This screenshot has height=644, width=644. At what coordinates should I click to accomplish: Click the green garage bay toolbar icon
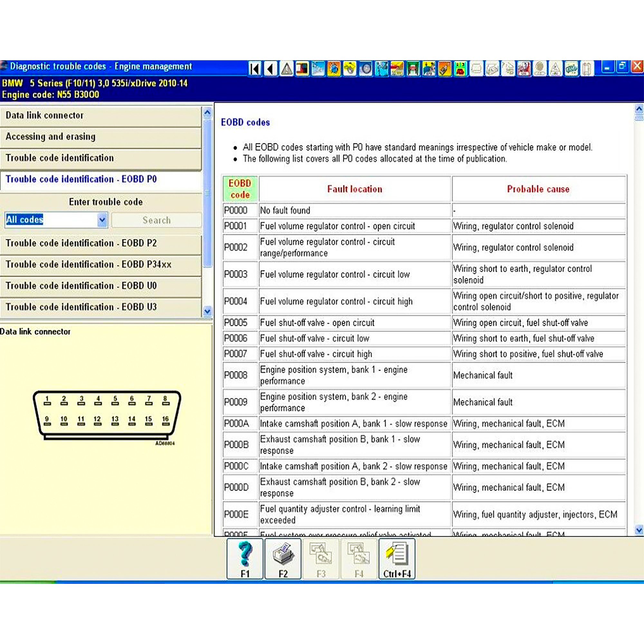pos(413,69)
